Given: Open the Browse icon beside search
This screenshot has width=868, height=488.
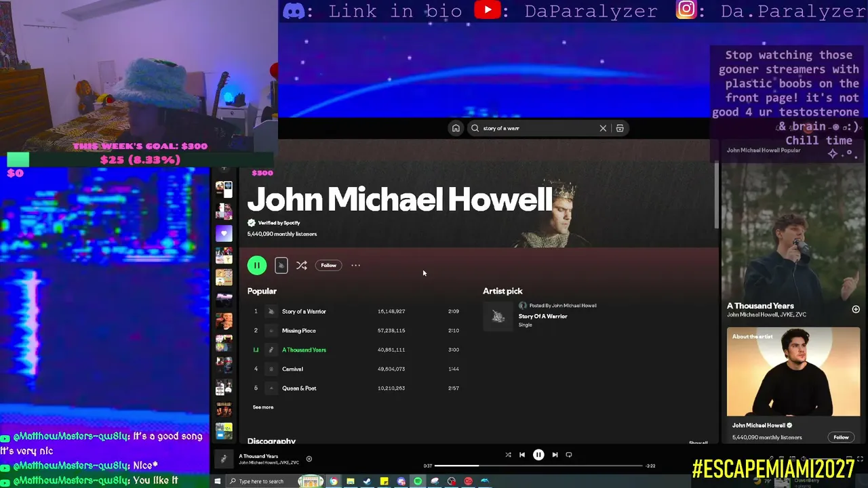Looking at the screenshot, I should coord(620,128).
